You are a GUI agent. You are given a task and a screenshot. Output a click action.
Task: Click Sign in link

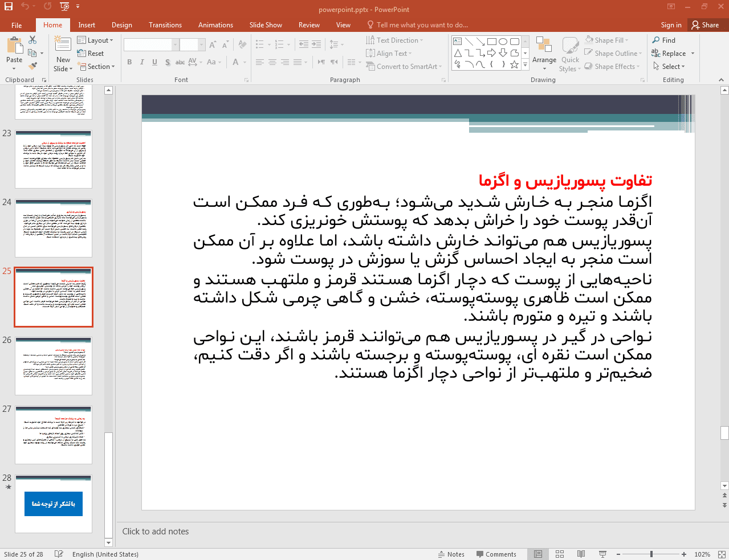671,25
